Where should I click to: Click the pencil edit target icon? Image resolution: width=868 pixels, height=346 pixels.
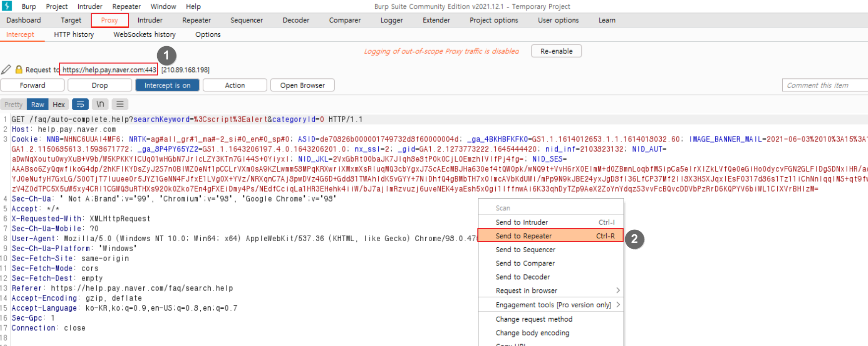(6, 69)
